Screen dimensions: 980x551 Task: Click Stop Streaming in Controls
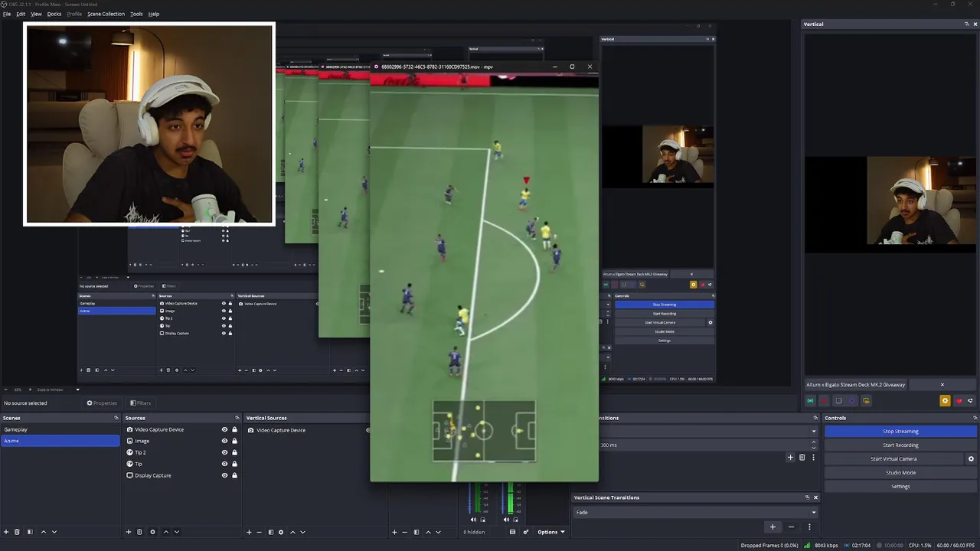[900, 432]
